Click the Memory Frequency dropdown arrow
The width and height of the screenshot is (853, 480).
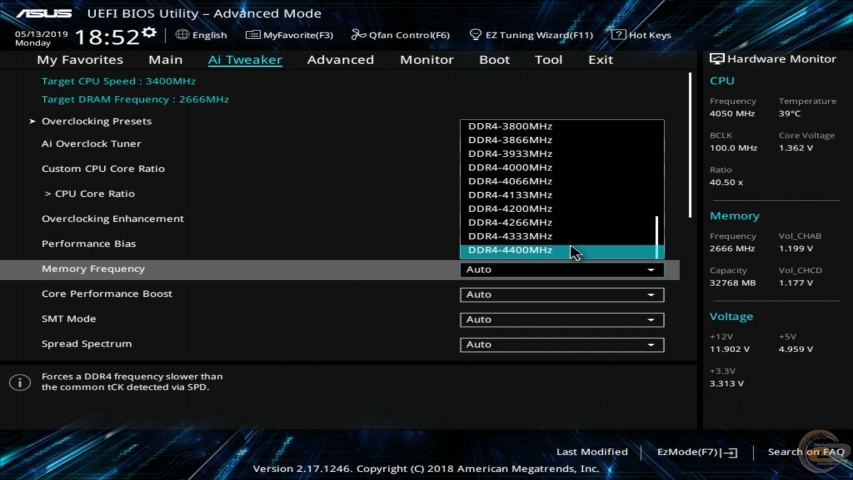651,270
